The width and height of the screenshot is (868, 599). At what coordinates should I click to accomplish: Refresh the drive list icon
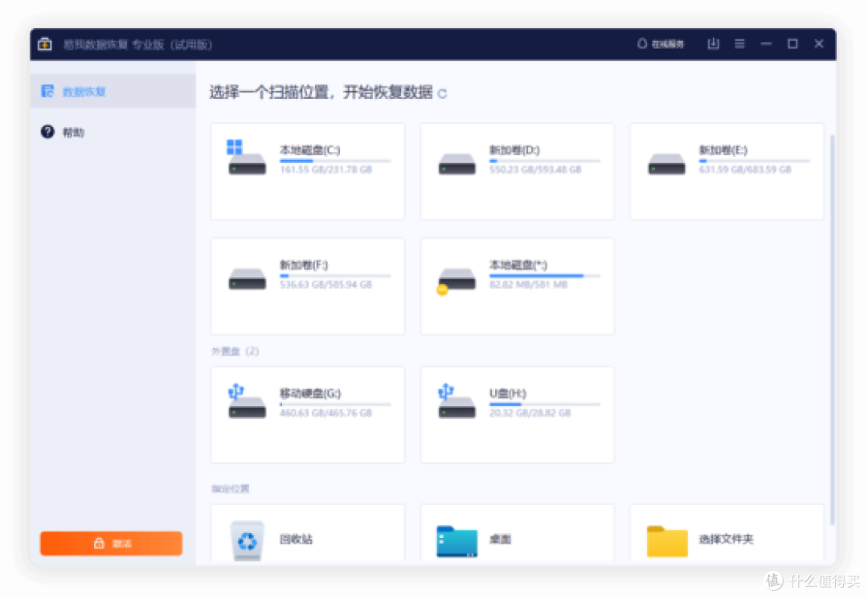442,93
